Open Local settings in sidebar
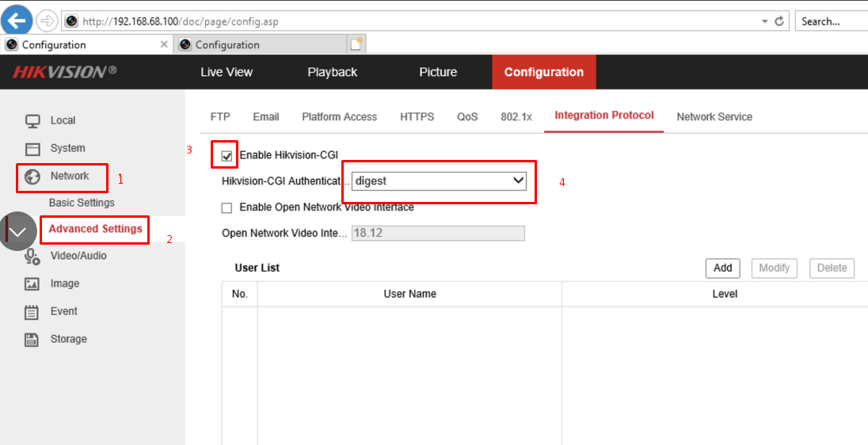 tap(63, 120)
